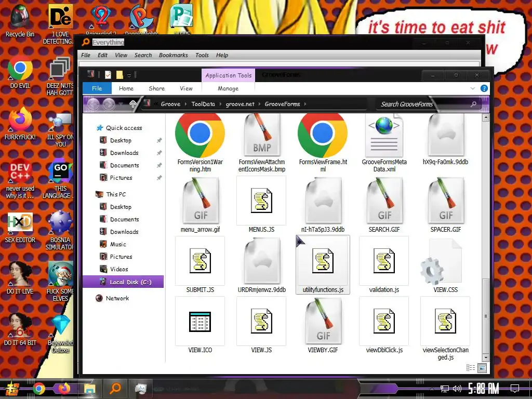Select hX9q-Fa0mk.9ddb file icon
The width and height of the screenshot is (532, 399).
pyautogui.click(x=445, y=135)
